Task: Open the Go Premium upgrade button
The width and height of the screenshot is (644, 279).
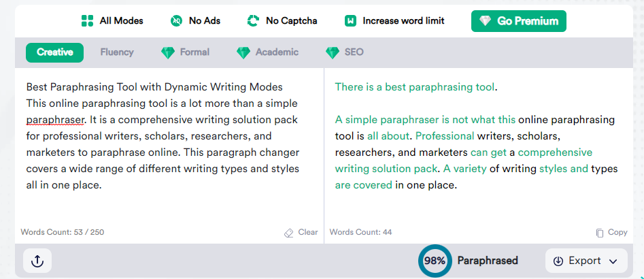Action: [519, 21]
